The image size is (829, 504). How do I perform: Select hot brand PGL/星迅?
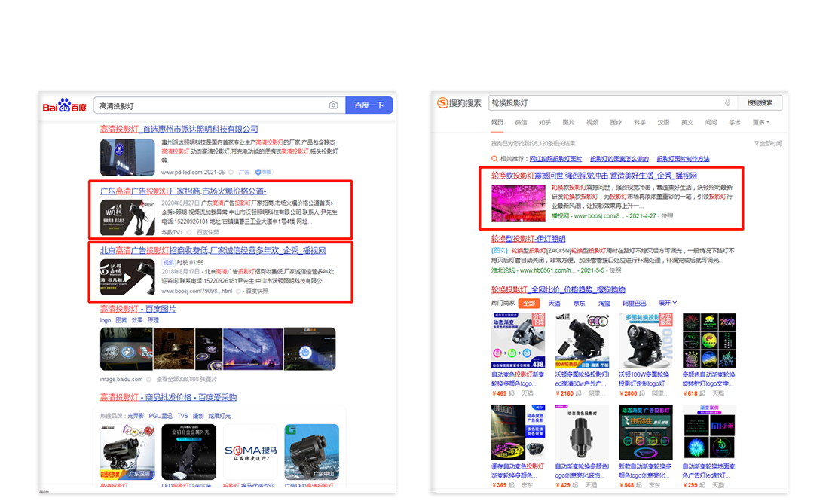coord(161,416)
